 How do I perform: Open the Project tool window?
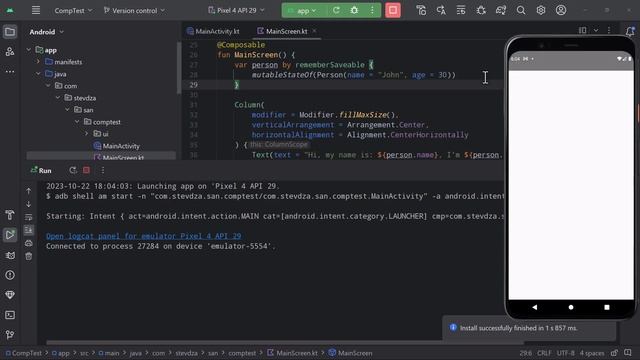[10, 32]
